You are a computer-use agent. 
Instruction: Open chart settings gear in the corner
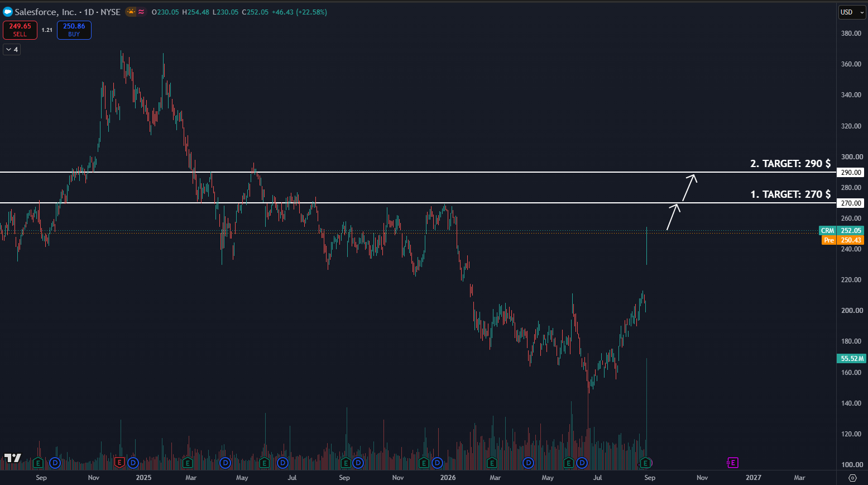(852, 478)
